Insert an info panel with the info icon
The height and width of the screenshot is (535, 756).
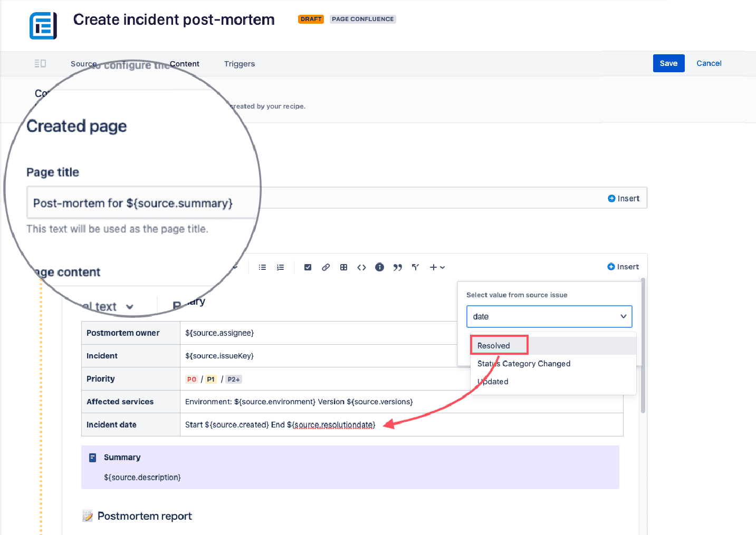coord(379,267)
